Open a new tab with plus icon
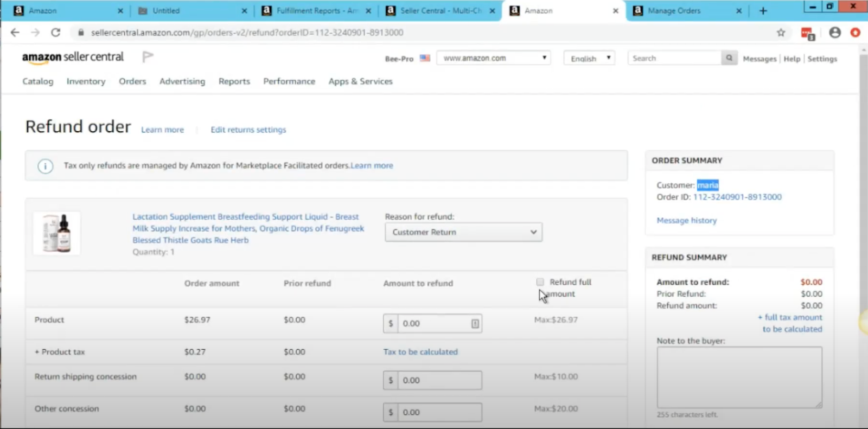Image resolution: width=868 pixels, height=429 pixels. pyautogui.click(x=763, y=11)
